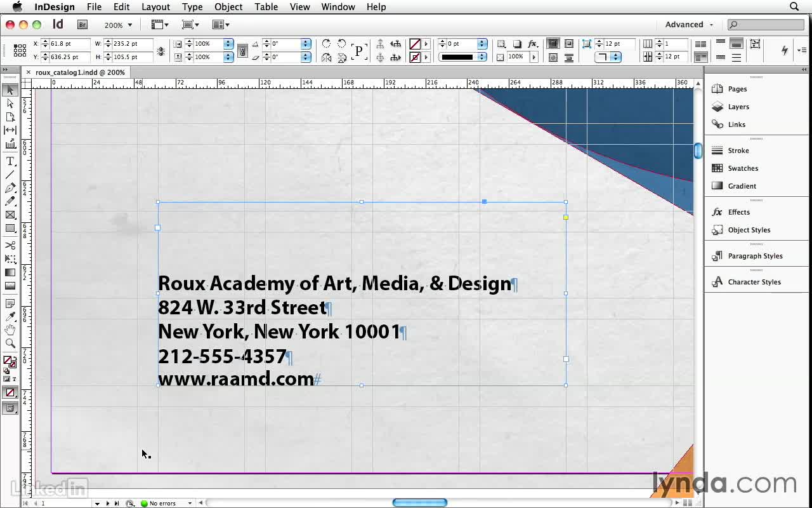Open the Swatches panel
Image resolution: width=812 pixels, height=508 pixels.
(743, 169)
